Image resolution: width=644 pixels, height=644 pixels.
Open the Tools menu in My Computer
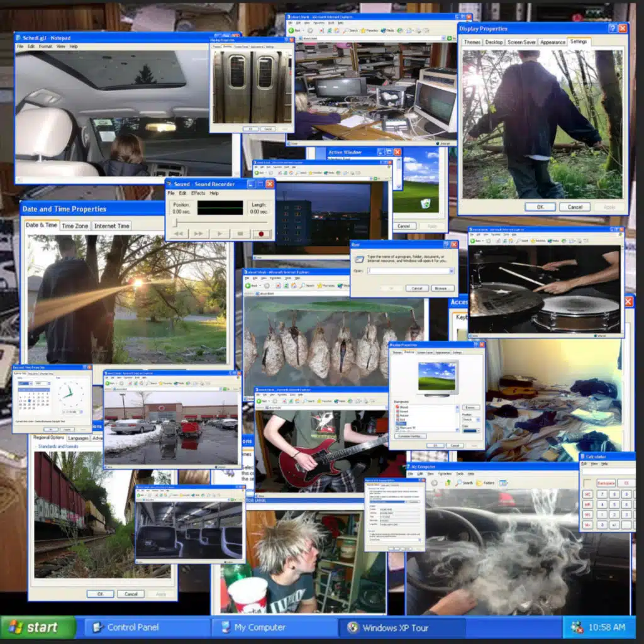click(460, 474)
